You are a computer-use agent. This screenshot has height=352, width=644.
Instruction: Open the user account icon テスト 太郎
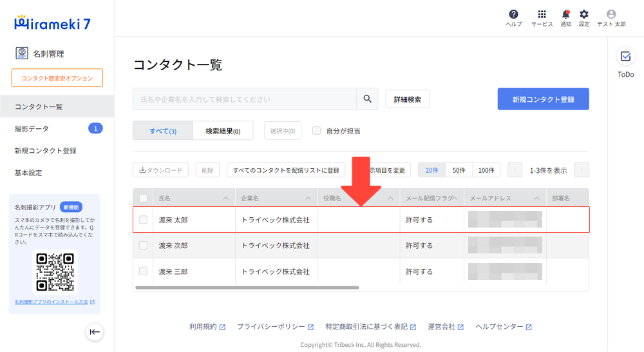(611, 14)
